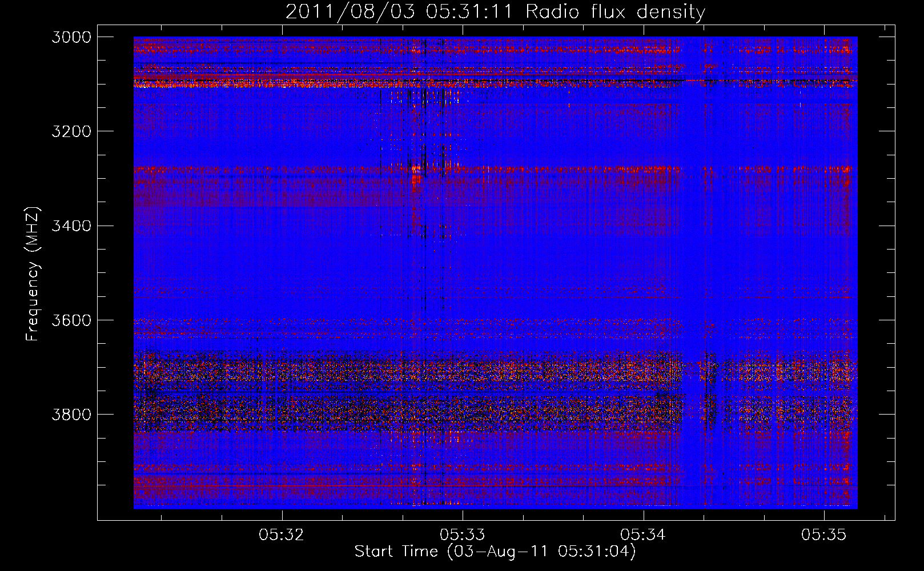Select the 3000 frequency tick label
Image resolution: width=924 pixels, height=571 pixels.
[x=71, y=37]
